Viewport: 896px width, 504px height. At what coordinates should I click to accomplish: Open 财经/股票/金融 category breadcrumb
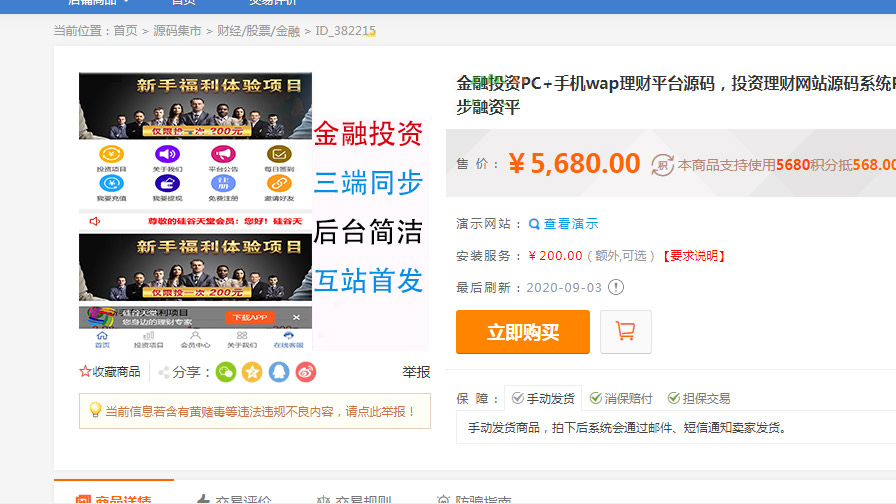coord(258,31)
